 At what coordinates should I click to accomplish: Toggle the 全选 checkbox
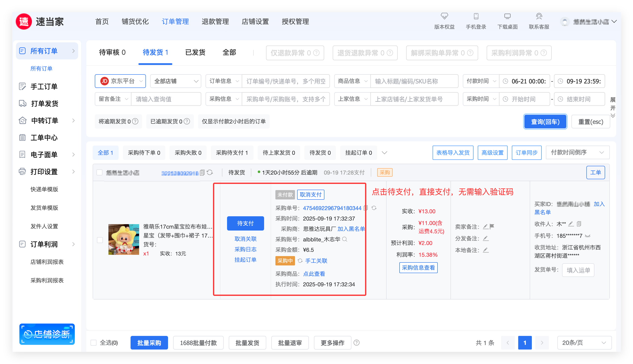point(94,343)
